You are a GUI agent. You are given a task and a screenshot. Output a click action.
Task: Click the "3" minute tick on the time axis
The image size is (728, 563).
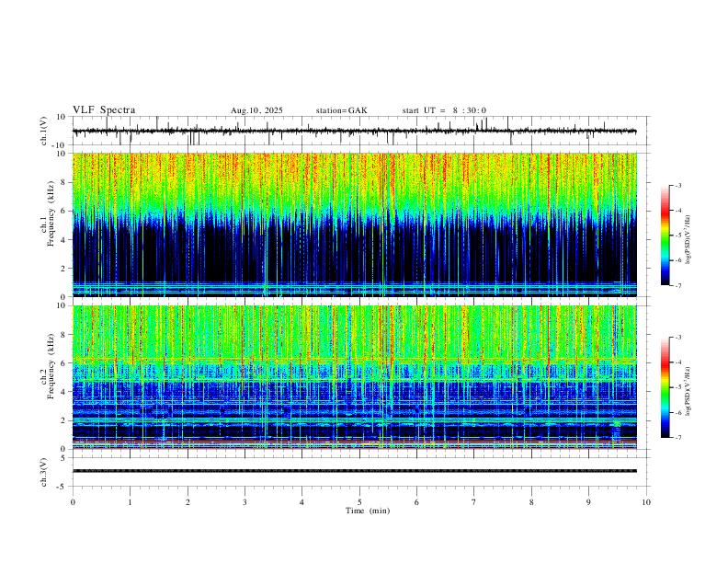click(x=245, y=502)
